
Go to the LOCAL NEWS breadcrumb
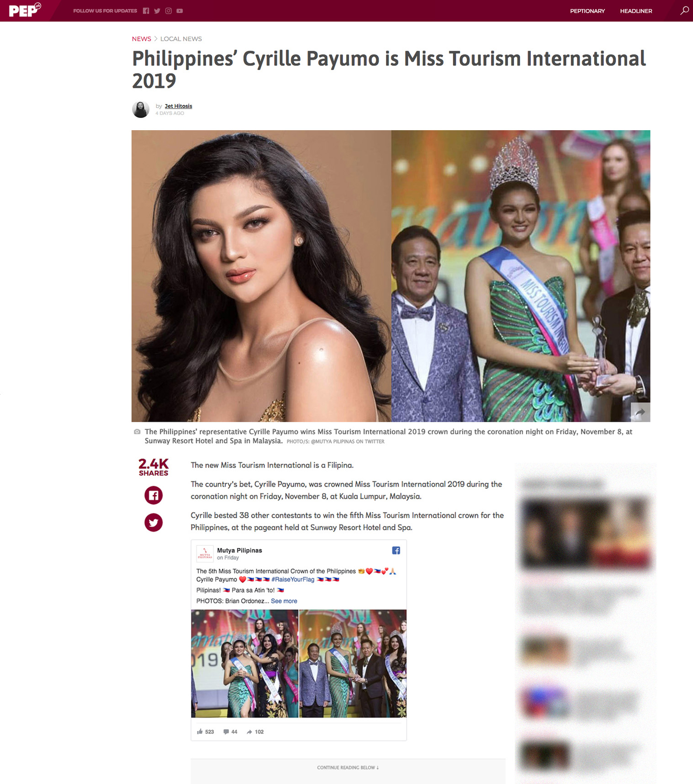(x=181, y=39)
